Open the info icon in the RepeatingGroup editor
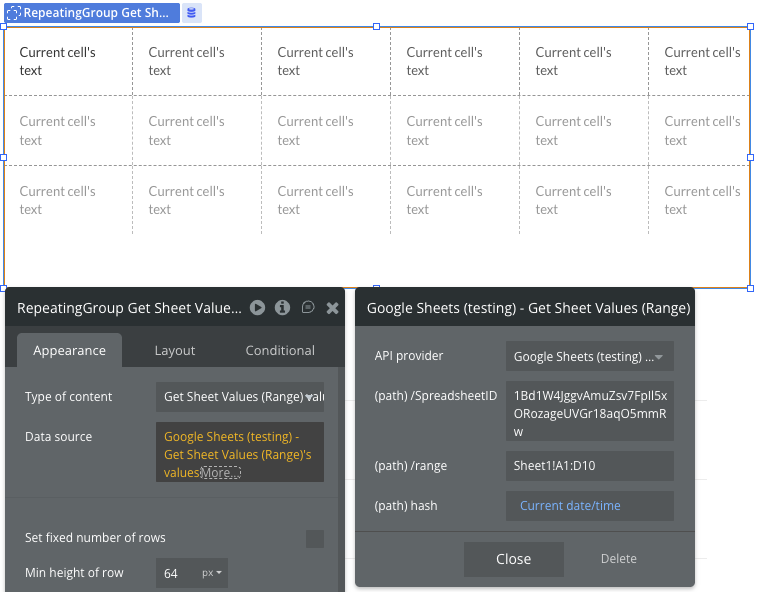Image resolution: width=765 pixels, height=592 pixels. [x=283, y=308]
